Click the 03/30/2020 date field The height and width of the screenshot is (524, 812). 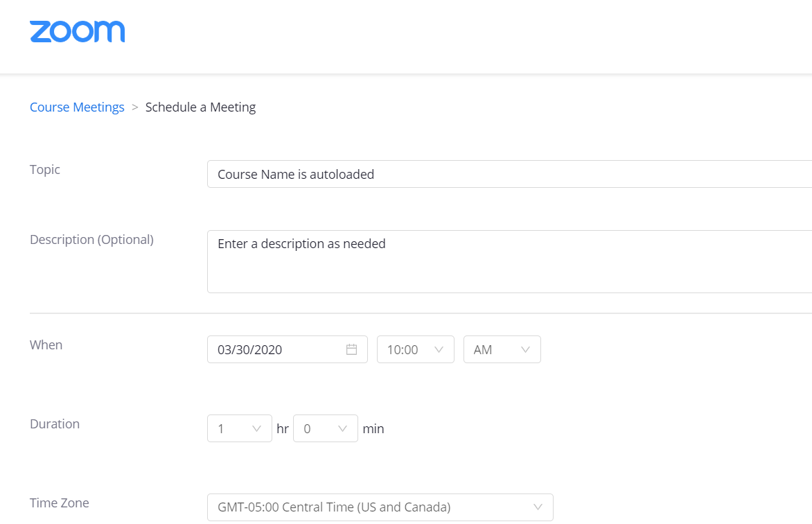click(288, 349)
